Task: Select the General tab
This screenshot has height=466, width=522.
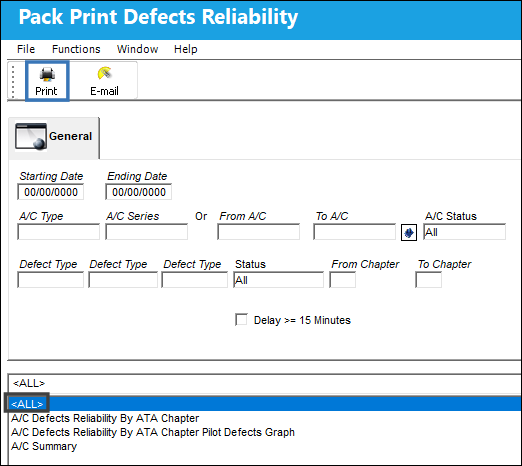Action: tap(54, 137)
